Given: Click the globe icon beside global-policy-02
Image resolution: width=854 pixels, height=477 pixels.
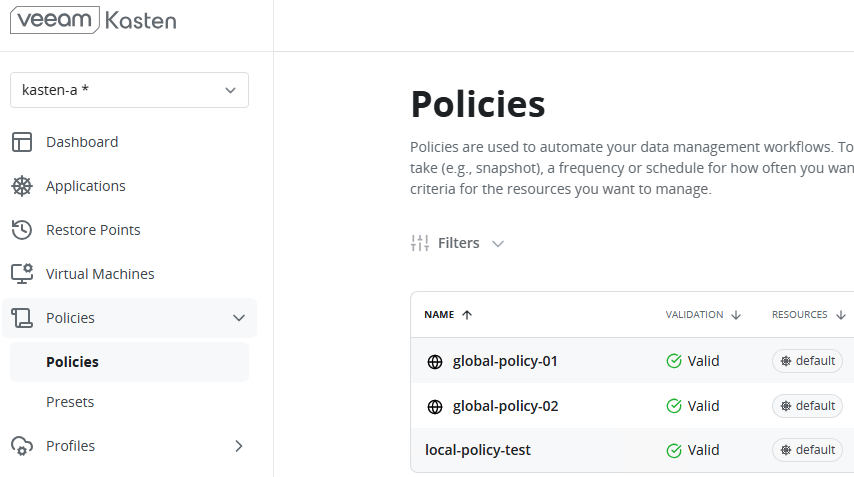Looking at the screenshot, I should coord(434,406).
